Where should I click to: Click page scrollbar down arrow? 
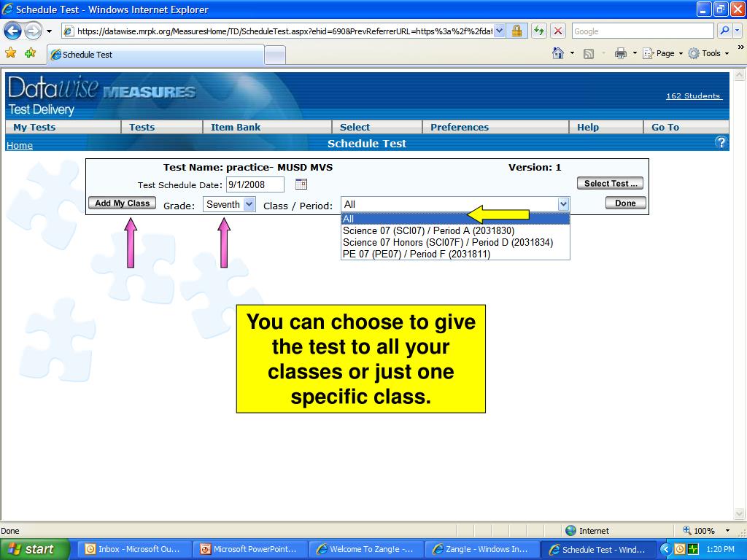[739, 513]
